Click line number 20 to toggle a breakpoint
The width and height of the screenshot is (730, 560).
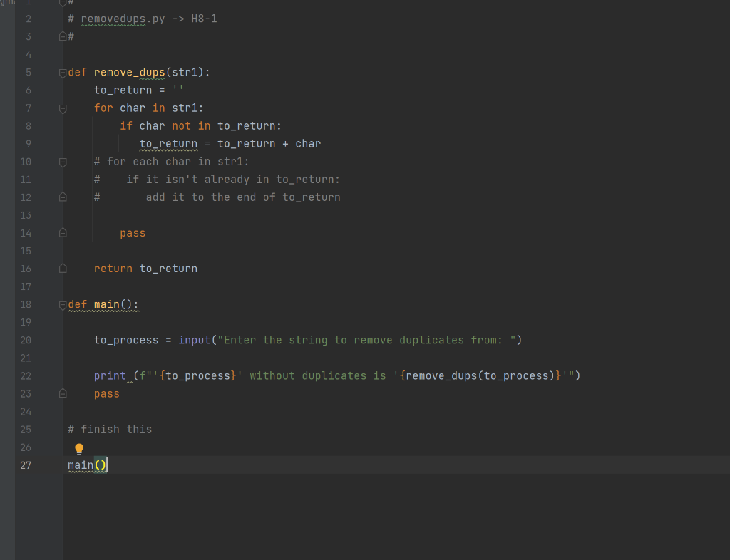coord(25,340)
